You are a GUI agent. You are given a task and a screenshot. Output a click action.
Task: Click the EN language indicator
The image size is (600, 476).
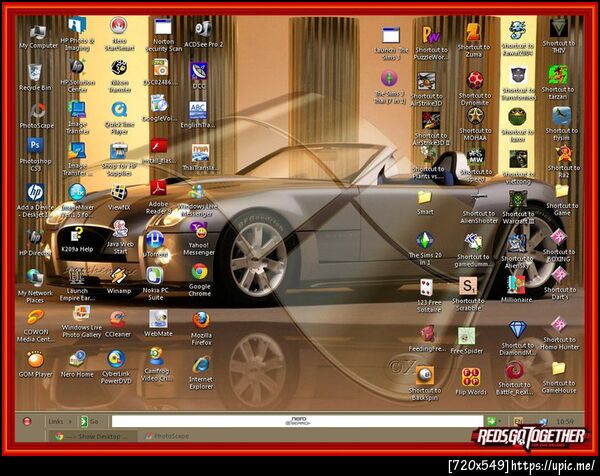pos(518,421)
